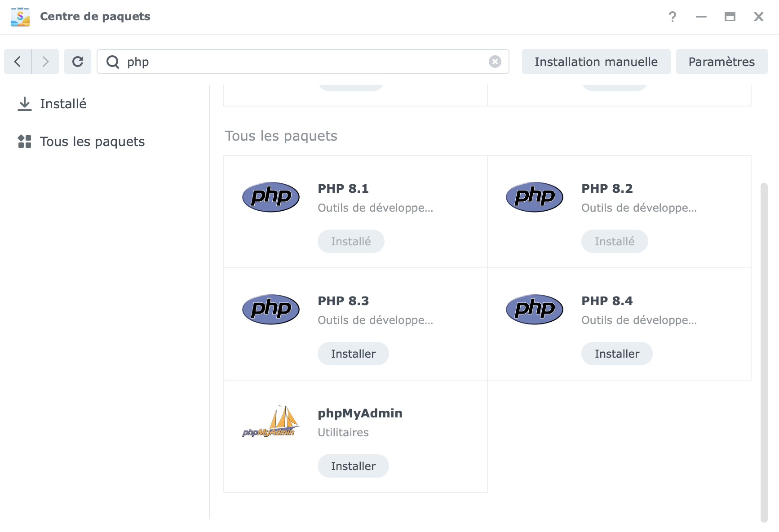Click the PHP 8.4 package logo
The image size is (779, 532).
534,309
